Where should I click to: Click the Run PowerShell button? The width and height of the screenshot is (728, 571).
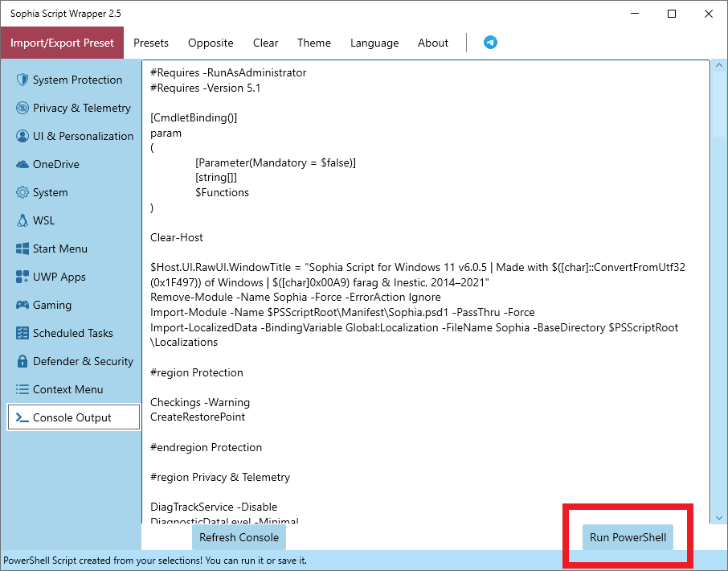point(628,537)
